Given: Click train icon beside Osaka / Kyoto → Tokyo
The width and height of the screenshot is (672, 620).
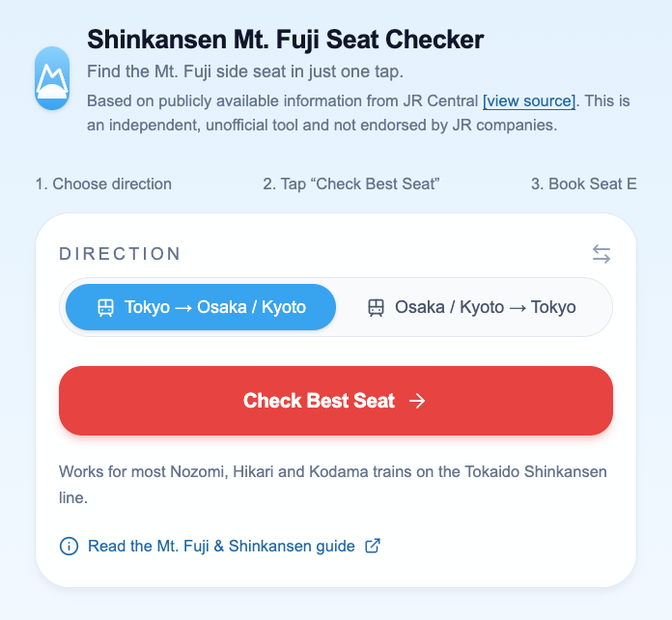Looking at the screenshot, I should [x=376, y=307].
